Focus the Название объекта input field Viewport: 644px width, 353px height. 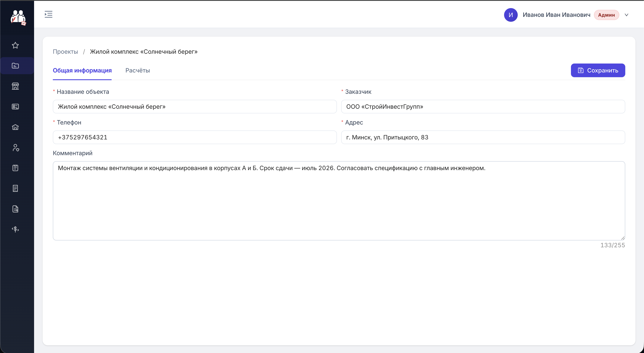(x=195, y=107)
